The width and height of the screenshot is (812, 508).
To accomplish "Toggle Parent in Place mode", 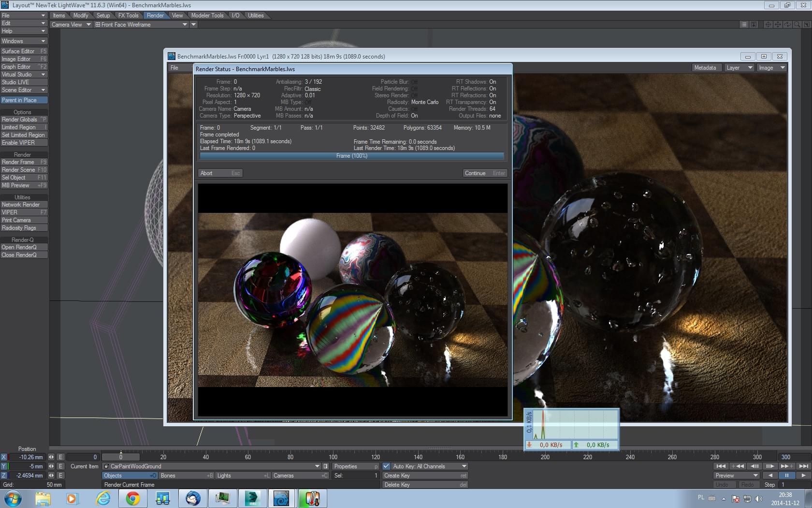I will [24, 100].
